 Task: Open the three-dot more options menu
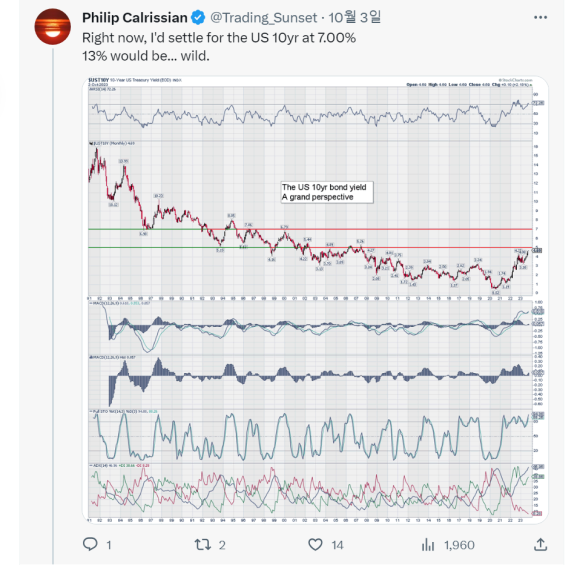(x=540, y=17)
